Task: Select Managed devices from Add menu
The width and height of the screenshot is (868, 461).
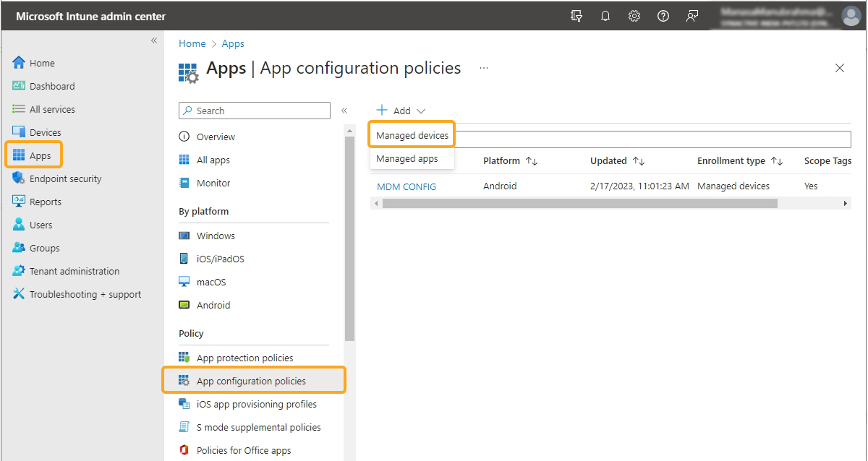Action: pos(412,136)
